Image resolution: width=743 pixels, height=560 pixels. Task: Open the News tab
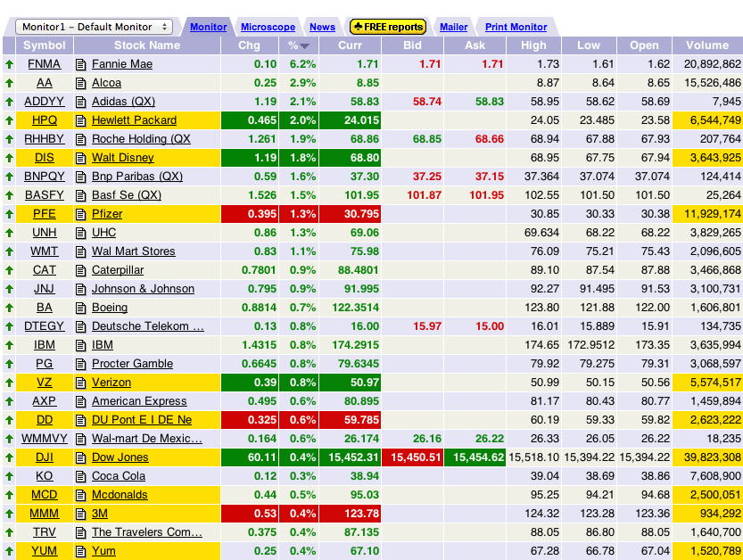point(322,27)
